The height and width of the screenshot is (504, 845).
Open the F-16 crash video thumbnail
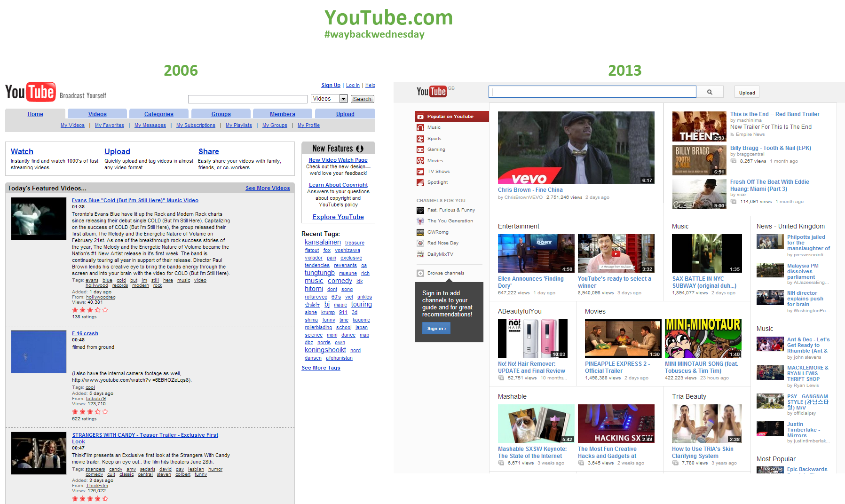(39, 352)
